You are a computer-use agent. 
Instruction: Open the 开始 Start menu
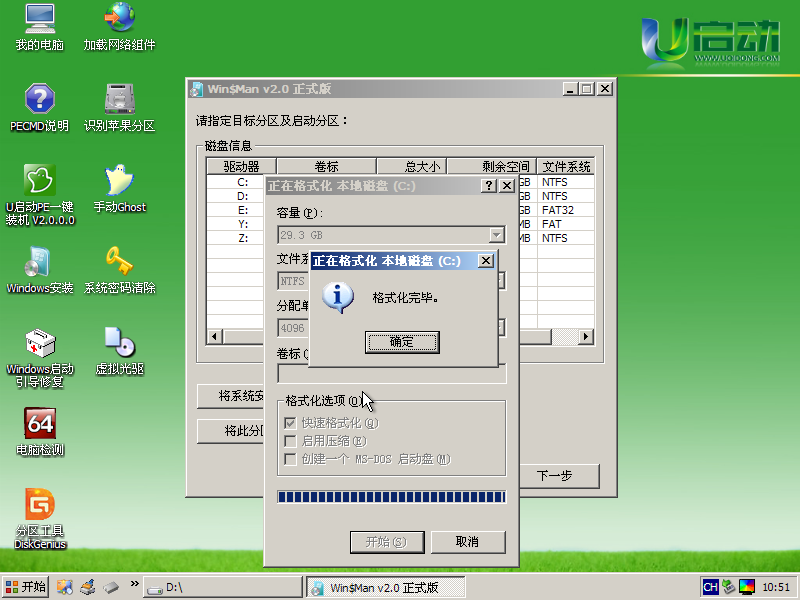tap(26, 587)
